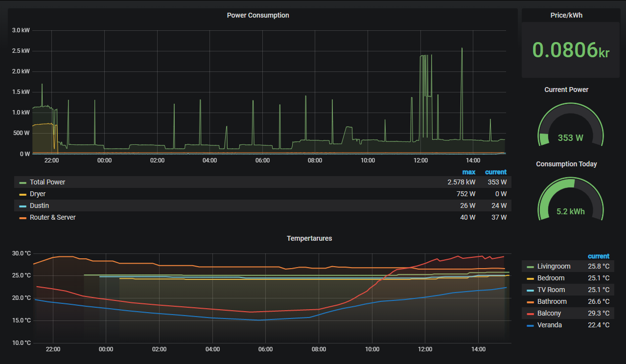Toggle the Dryer series in legend
The image size is (626, 364).
[x=38, y=194]
